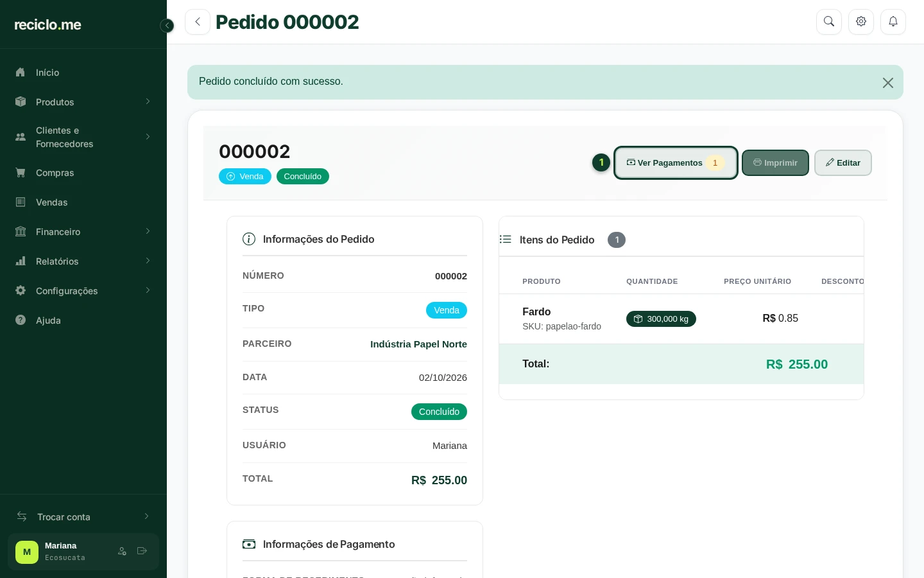
Task: Click the Fardo product name
Action: coord(536,311)
